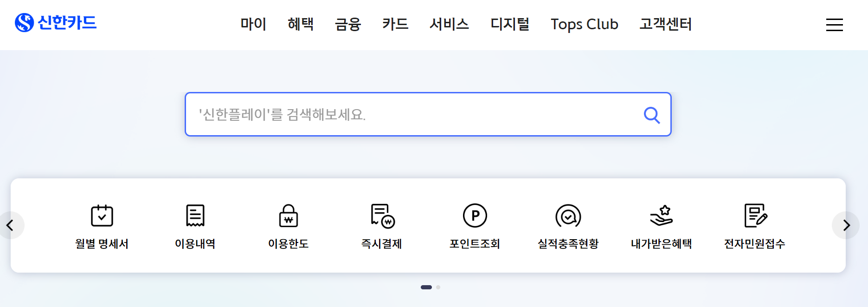Viewport: 868px width, 307px height.
Task: Open the 이용내역 receipt icon
Action: (x=195, y=216)
